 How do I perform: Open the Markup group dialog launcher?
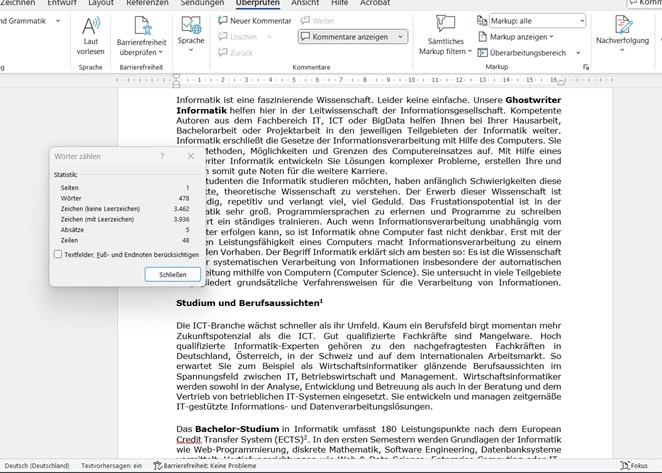click(x=586, y=67)
